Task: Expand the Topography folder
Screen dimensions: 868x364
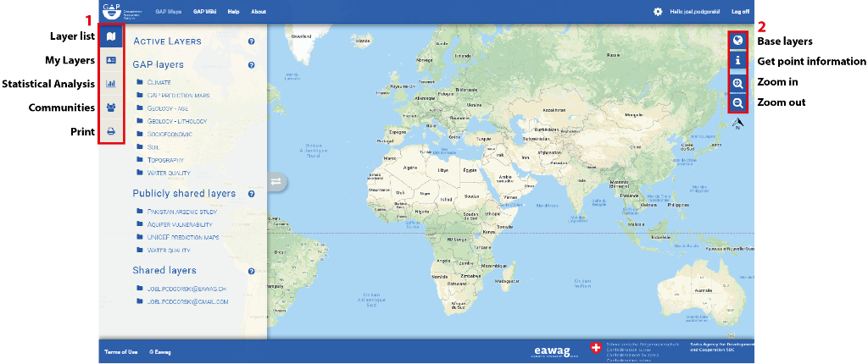Action: (x=159, y=160)
